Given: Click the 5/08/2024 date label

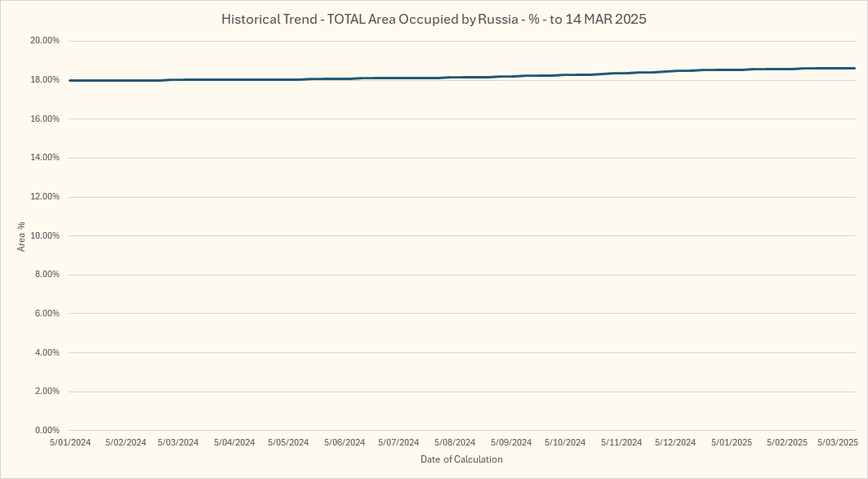Looking at the screenshot, I should coord(455,442).
